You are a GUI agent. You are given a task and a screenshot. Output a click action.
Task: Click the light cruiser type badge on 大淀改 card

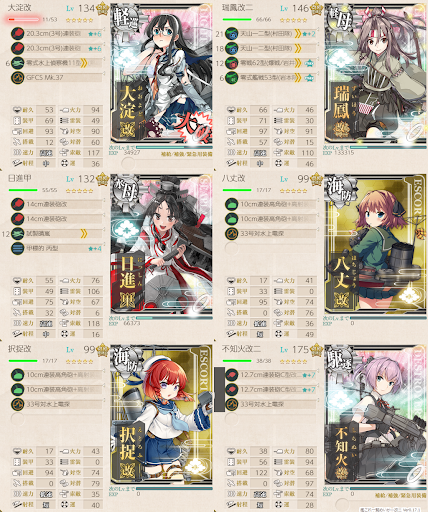coord(124,18)
